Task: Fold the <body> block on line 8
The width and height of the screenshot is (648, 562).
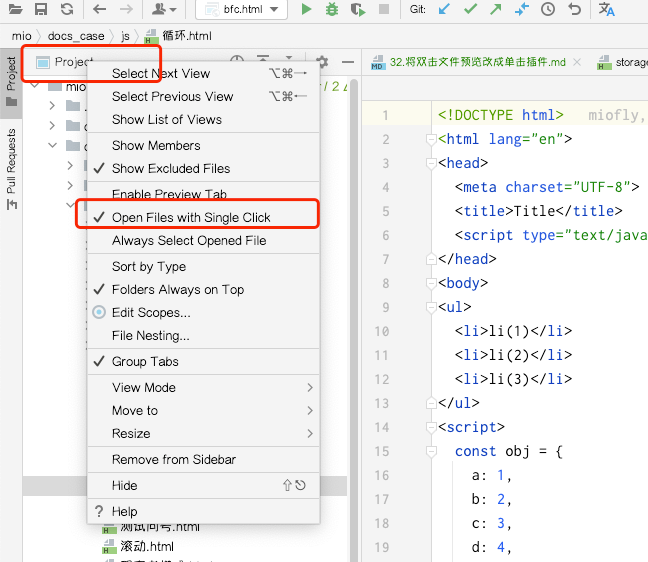Action: (431, 283)
